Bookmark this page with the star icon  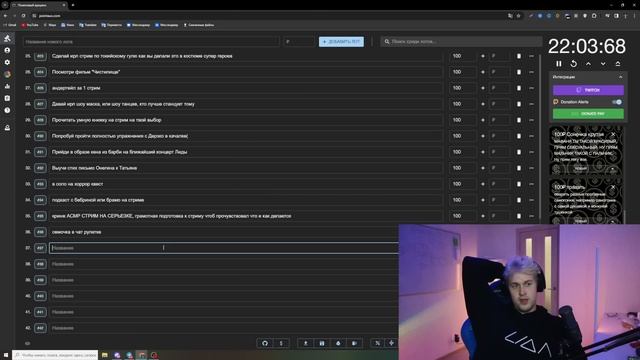pos(518,16)
